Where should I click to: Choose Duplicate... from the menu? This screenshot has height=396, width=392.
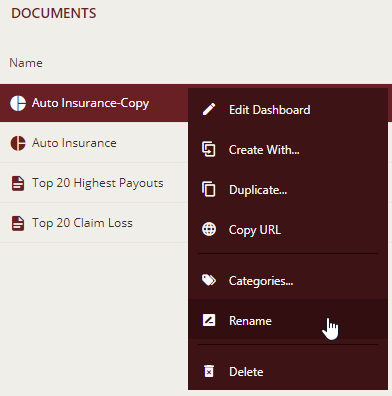[288, 189]
